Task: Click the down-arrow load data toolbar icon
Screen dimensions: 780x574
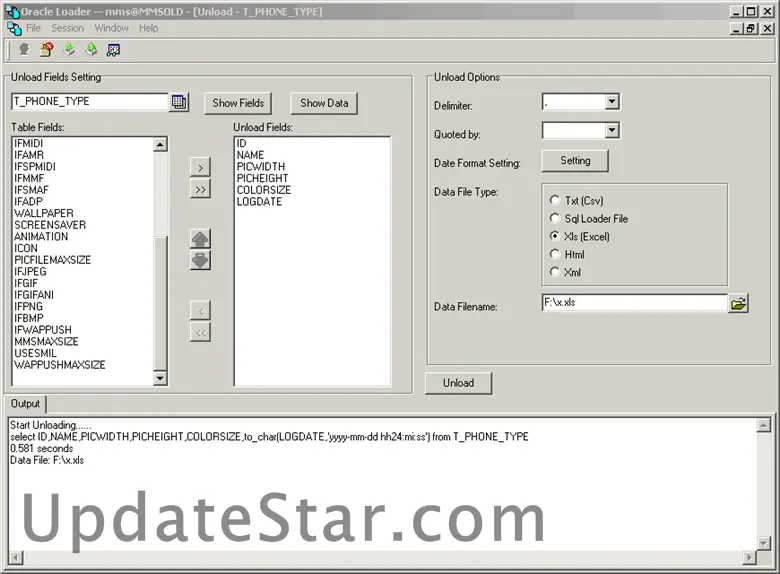Action: [x=69, y=50]
